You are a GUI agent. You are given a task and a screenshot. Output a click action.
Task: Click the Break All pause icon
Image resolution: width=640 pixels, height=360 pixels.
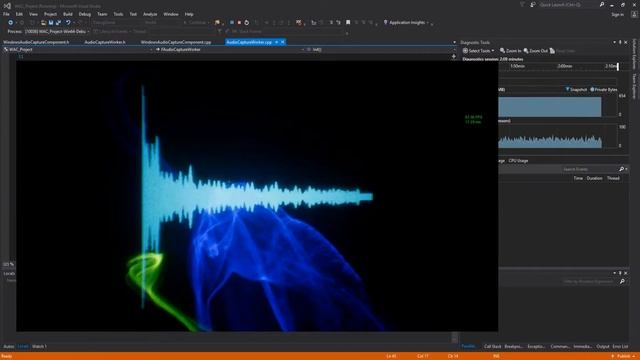tap(231, 22)
